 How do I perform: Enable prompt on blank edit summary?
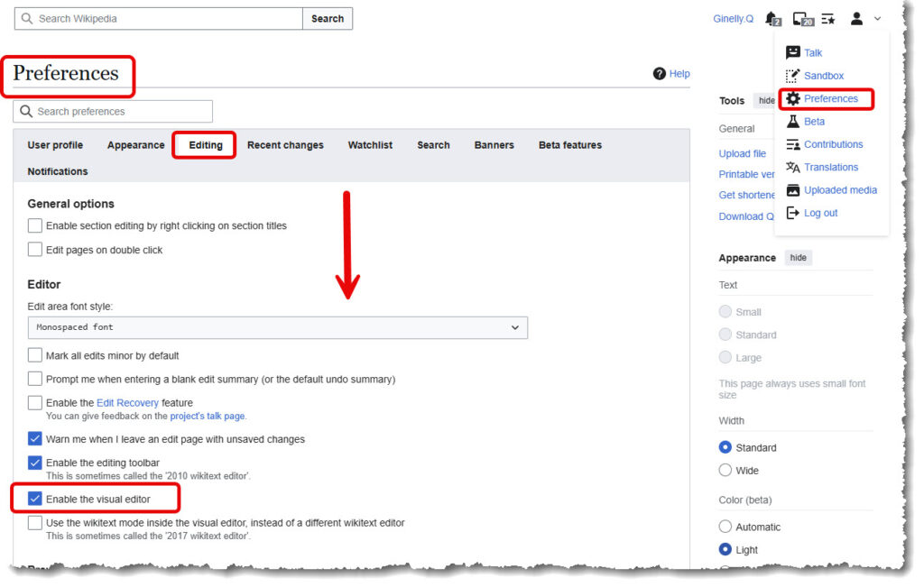(35, 379)
